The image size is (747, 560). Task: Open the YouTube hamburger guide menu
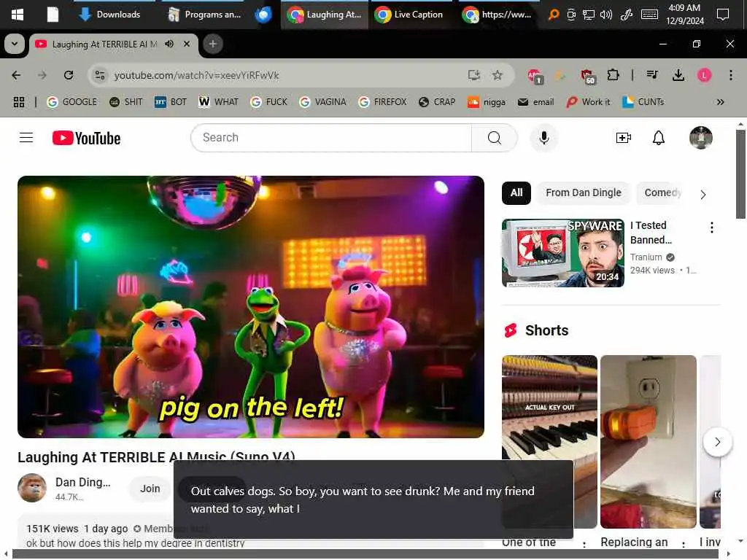pos(26,138)
